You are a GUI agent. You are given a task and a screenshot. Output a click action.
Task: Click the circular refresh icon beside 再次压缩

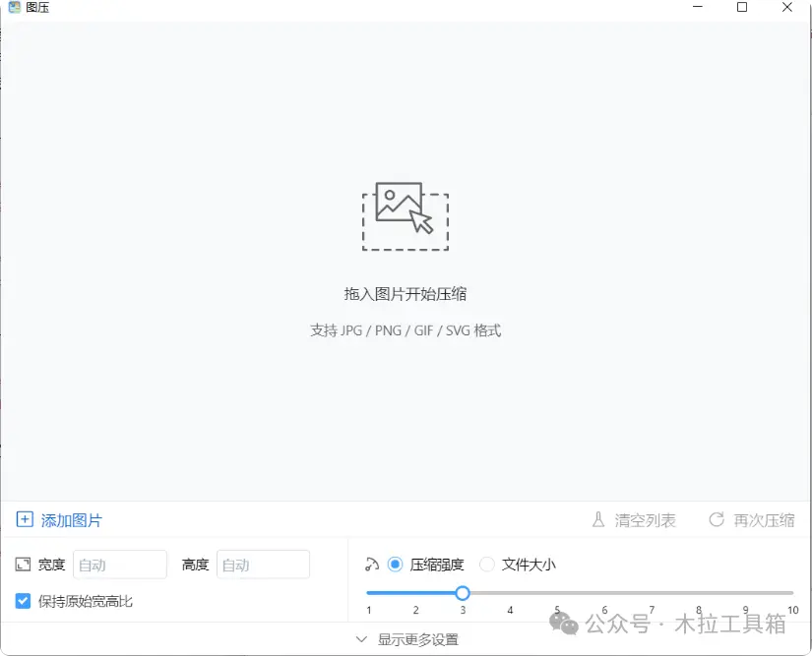click(x=716, y=521)
